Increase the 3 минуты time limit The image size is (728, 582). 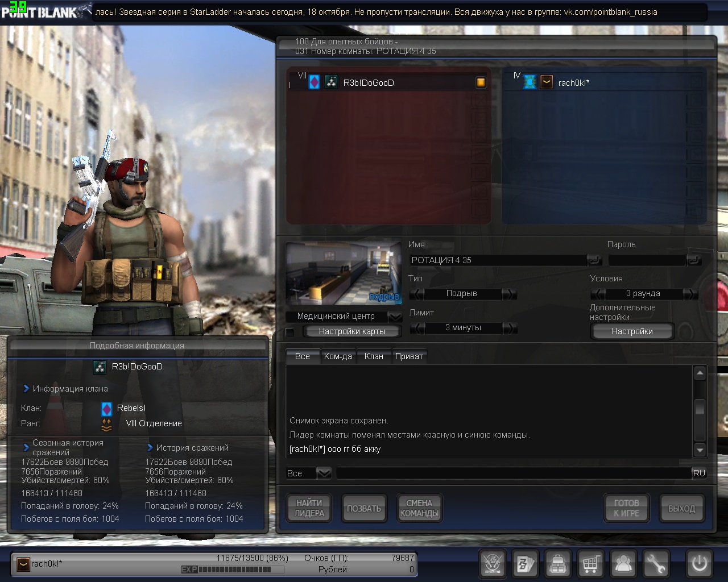pos(510,328)
